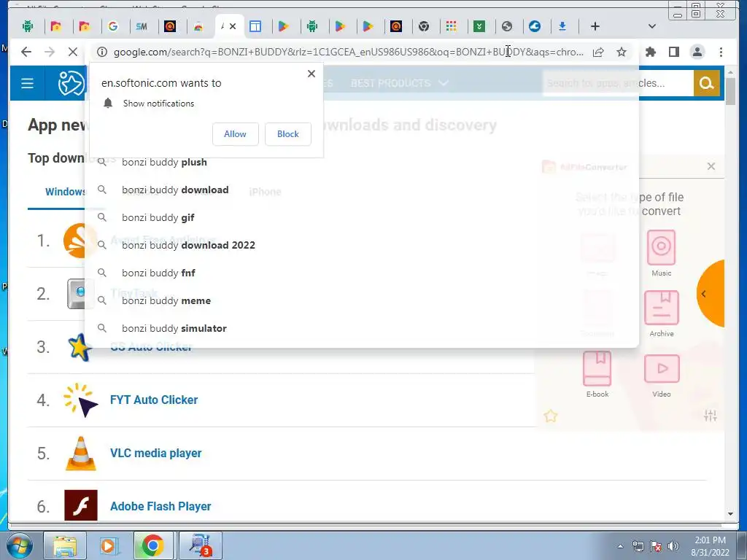Allow notifications from en.softonic.com
The width and height of the screenshot is (747, 560).
[236, 134]
